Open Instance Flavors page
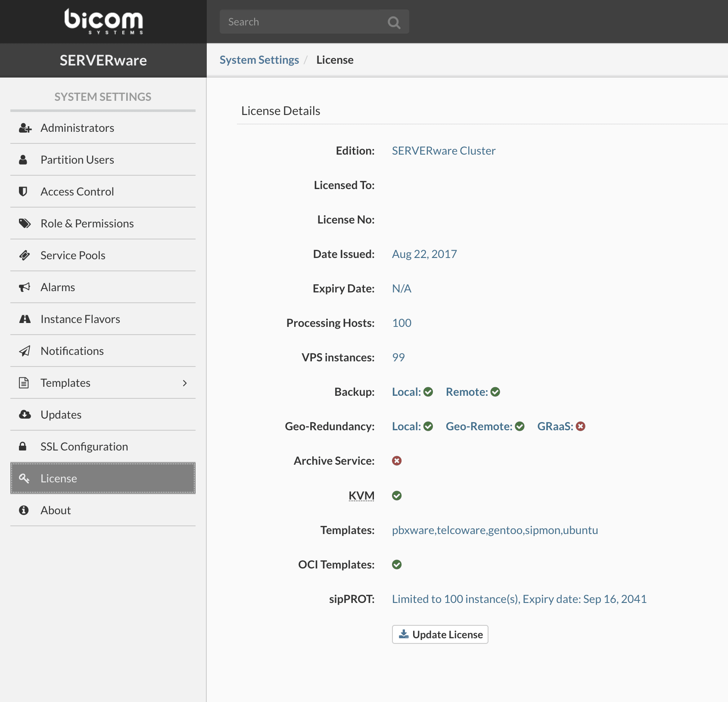The width and height of the screenshot is (728, 702). tap(103, 319)
